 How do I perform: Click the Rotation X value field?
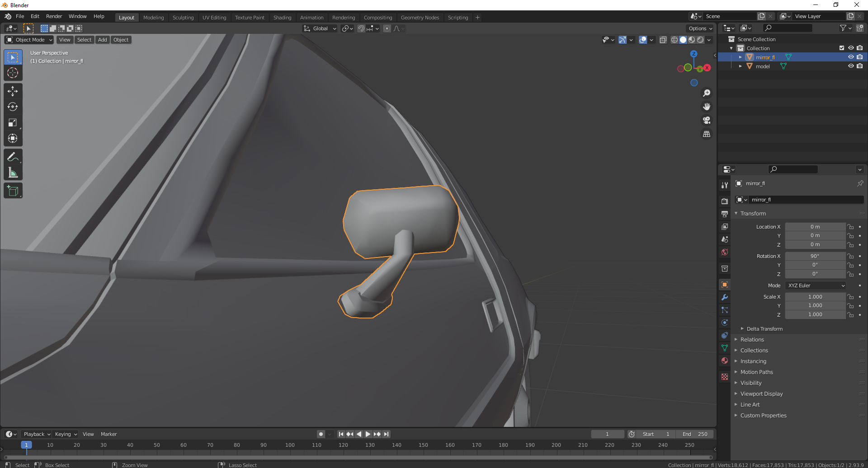815,256
